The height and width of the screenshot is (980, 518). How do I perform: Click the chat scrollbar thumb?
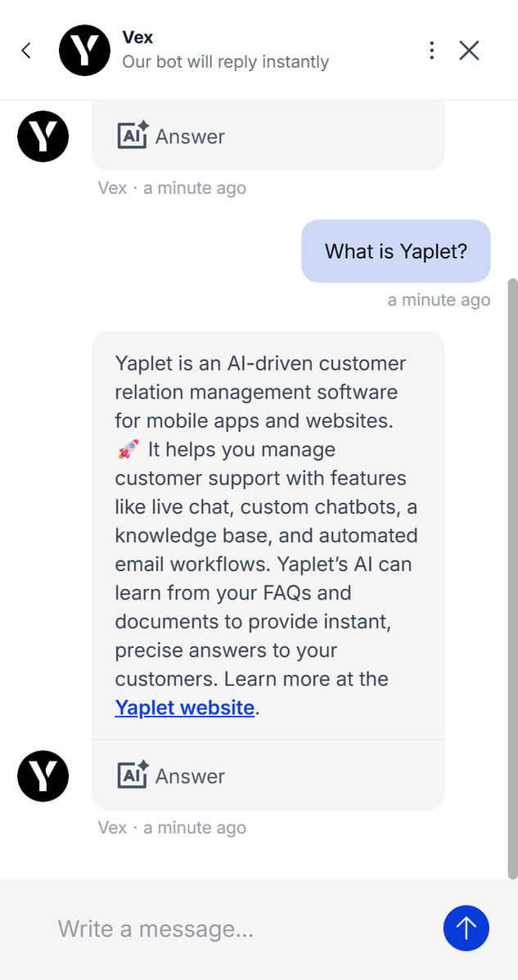coord(512,573)
